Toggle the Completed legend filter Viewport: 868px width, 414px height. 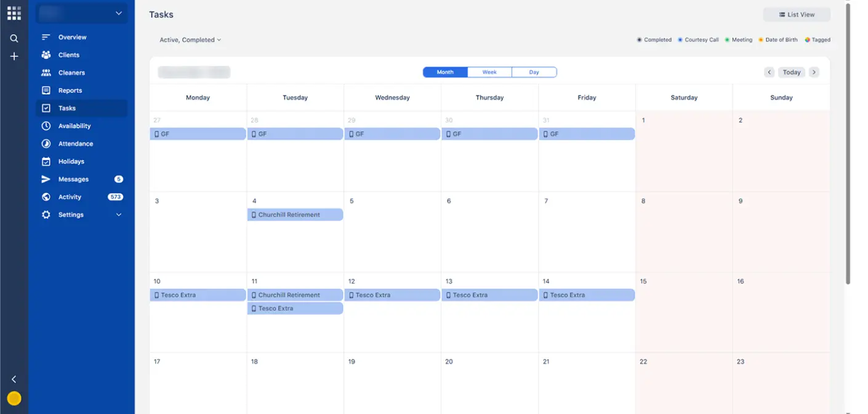tap(654, 40)
